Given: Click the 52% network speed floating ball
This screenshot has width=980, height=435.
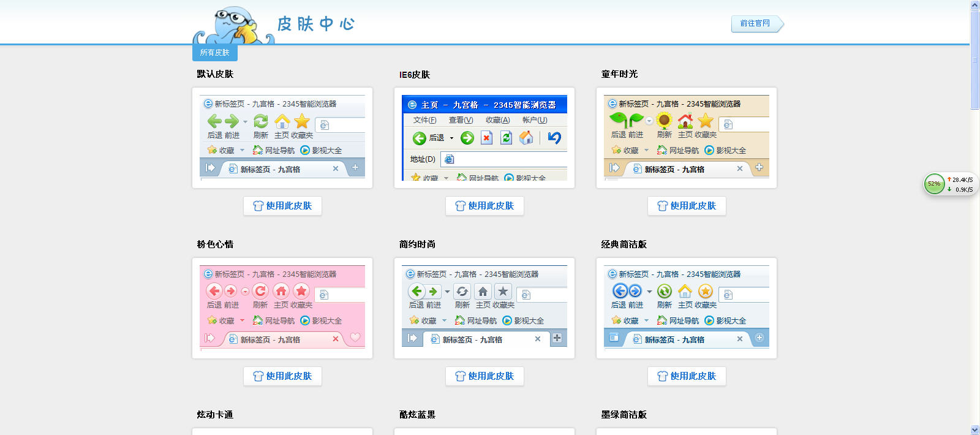Looking at the screenshot, I should [934, 184].
